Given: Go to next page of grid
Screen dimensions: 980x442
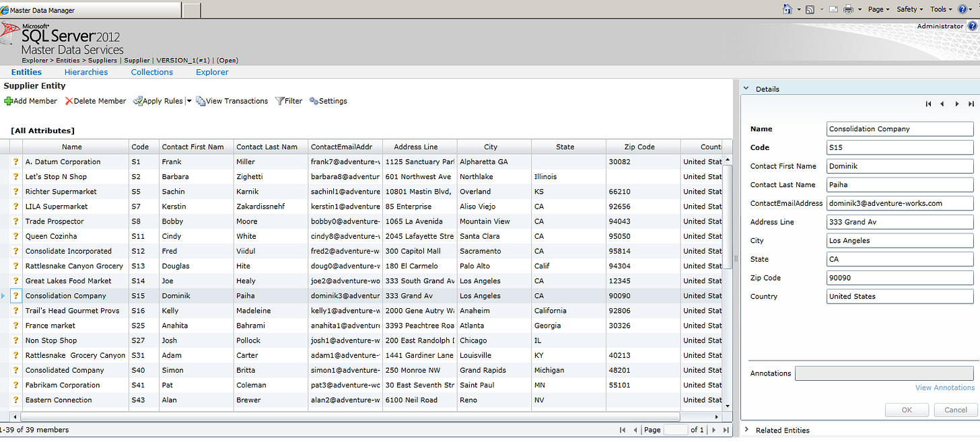Looking at the screenshot, I should 713,430.
